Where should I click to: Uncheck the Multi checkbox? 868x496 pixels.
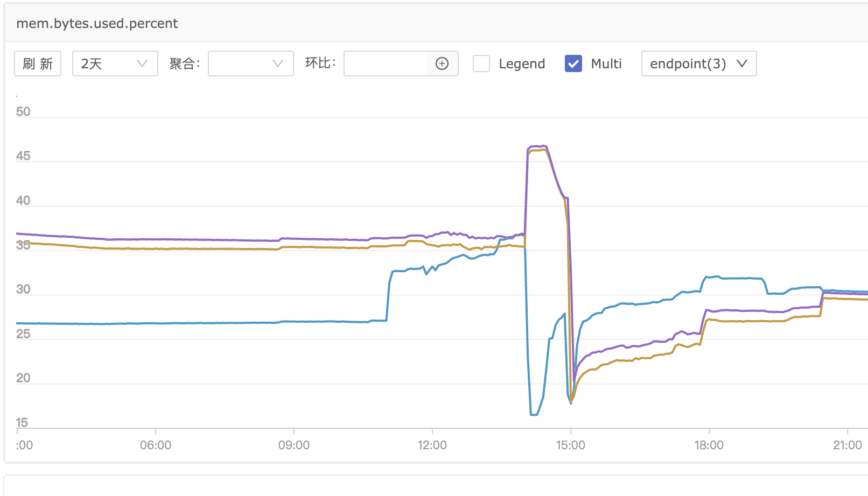[x=573, y=64]
